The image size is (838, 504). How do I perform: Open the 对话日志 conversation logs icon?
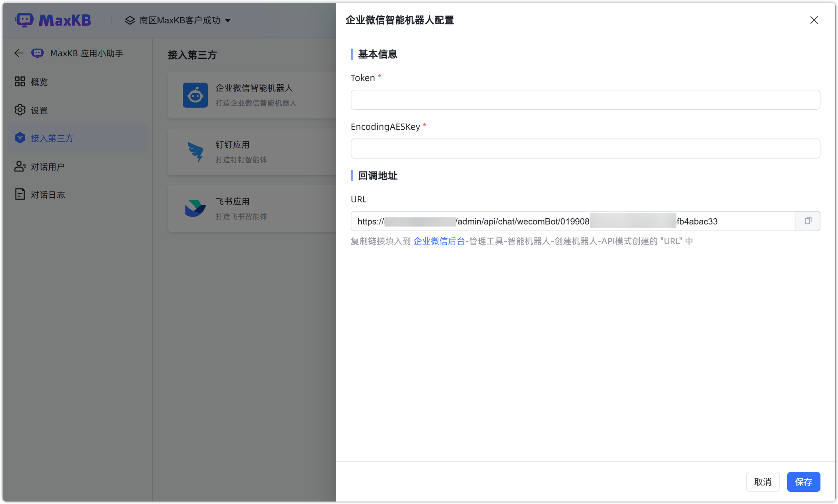[20, 194]
